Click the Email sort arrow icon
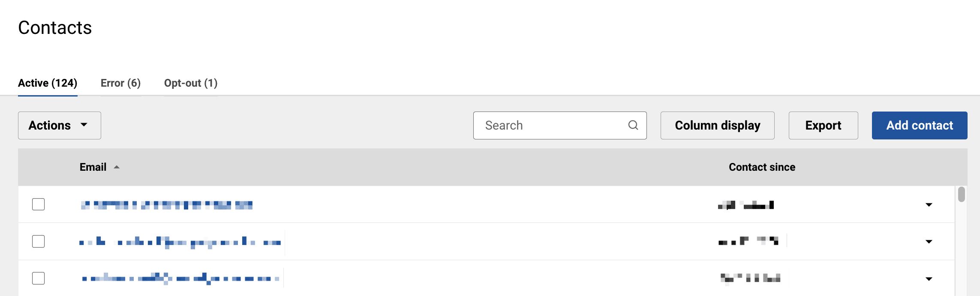The width and height of the screenshot is (980, 296). coord(117,167)
